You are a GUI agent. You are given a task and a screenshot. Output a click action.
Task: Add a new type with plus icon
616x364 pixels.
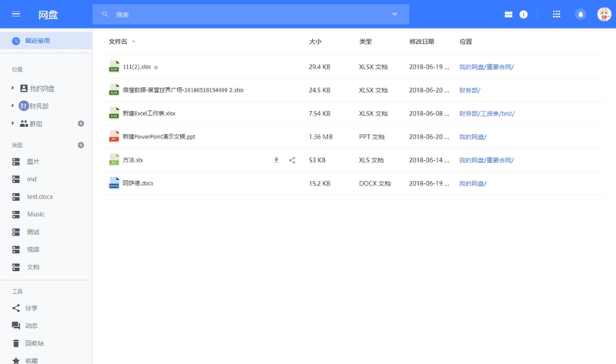pos(81,145)
